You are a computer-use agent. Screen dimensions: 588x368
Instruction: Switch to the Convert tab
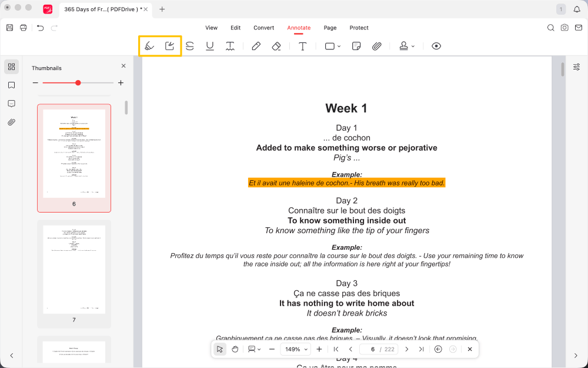tap(263, 28)
